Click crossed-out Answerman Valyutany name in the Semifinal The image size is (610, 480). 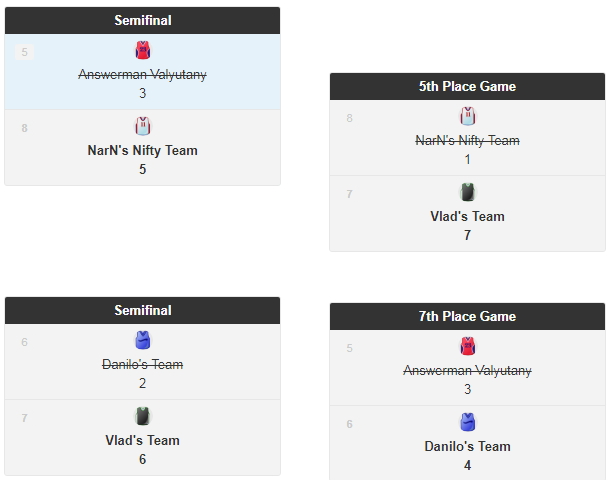[x=142, y=75]
